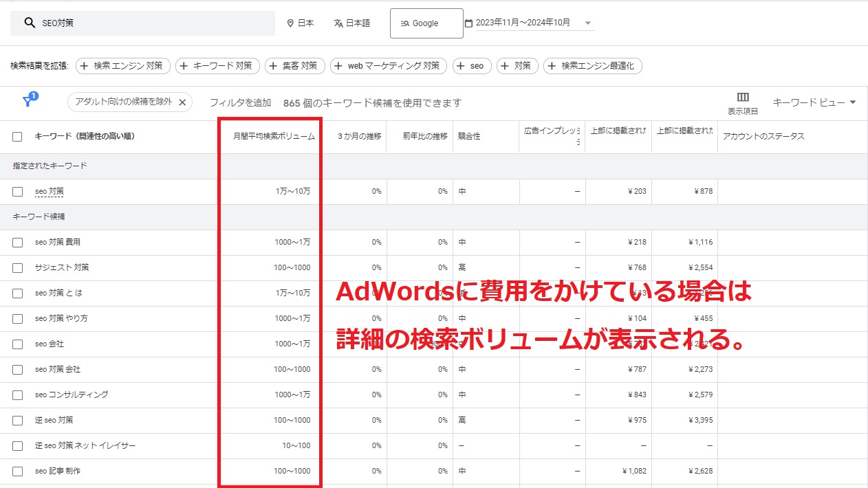Viewport: 868px width, 488px height.
Task: Click the search magnifier icon
Action: point(30,23)
